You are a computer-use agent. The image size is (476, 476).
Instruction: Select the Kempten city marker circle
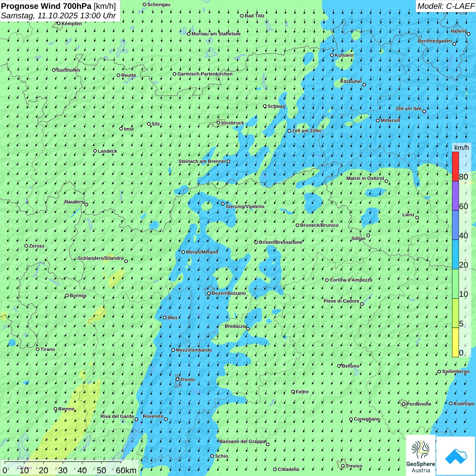tap(58, 23)
